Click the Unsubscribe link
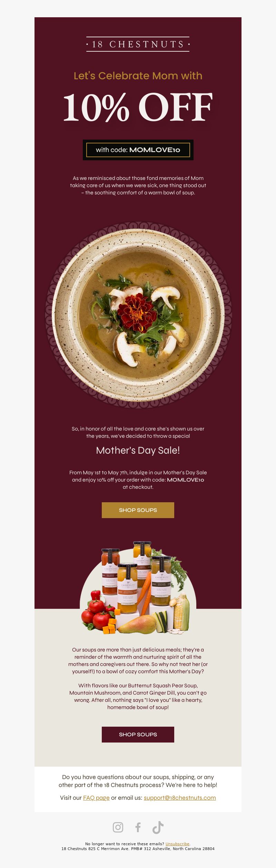 pos(177,844)
